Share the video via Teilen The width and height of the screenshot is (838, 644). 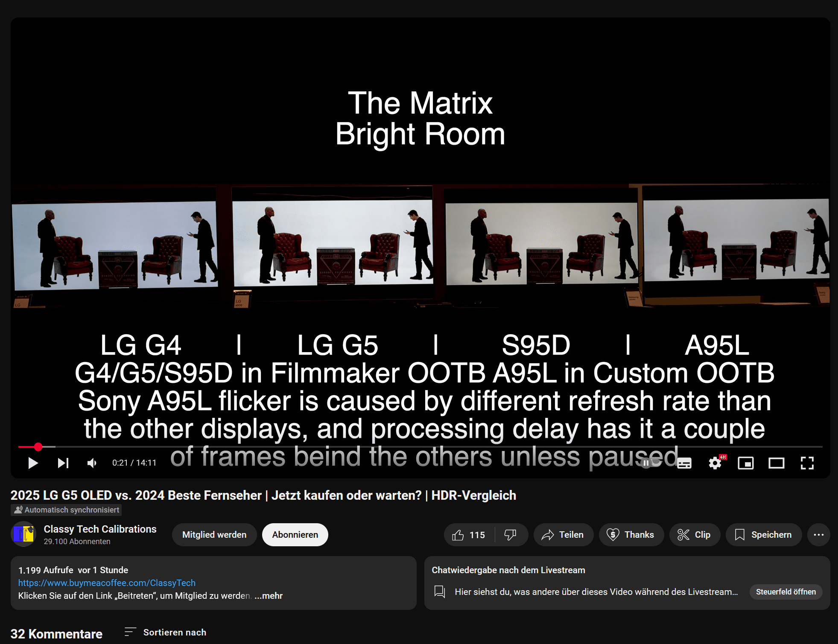click(563, 535)
